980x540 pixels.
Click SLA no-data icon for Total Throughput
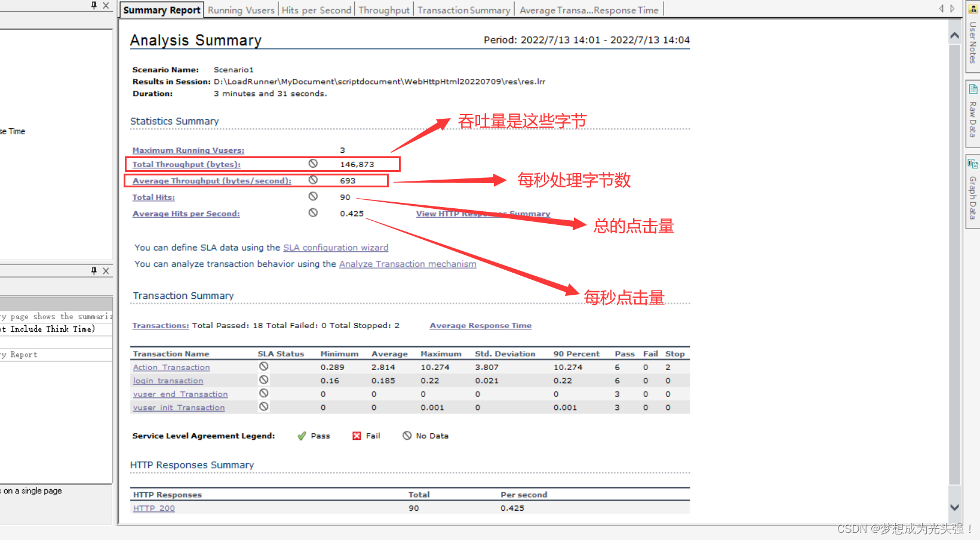pos(313,163)
